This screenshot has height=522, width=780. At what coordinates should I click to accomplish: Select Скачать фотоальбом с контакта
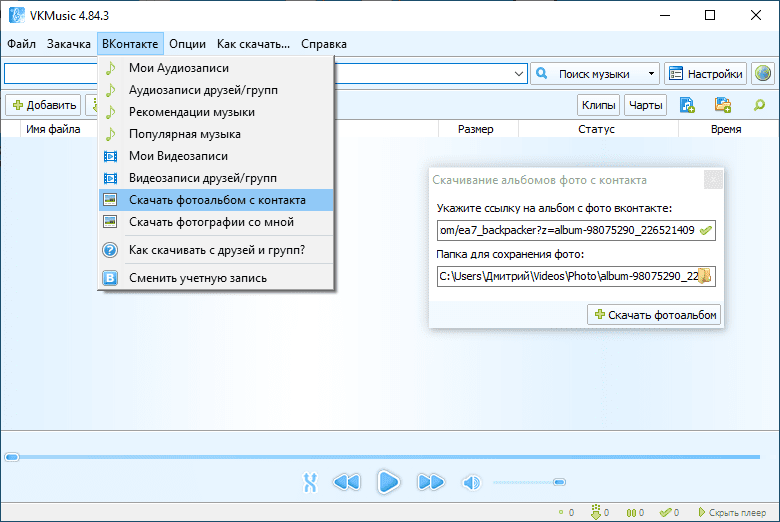pos(216,200)
